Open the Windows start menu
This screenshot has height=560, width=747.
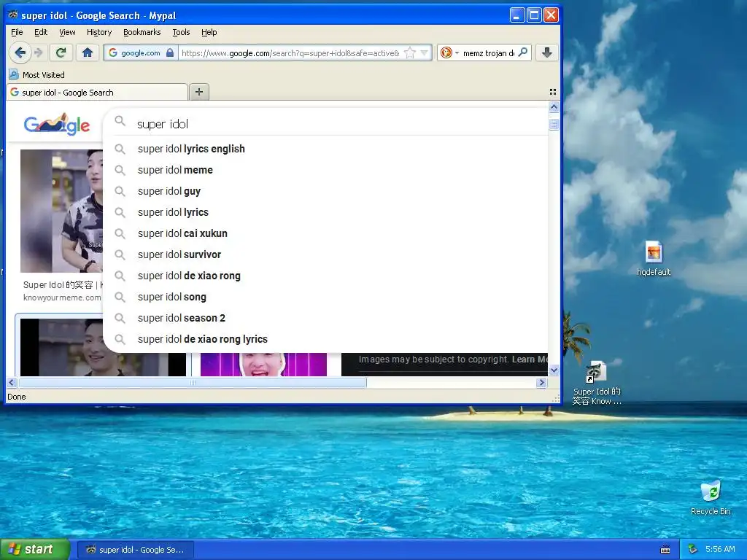pos(35,550)
